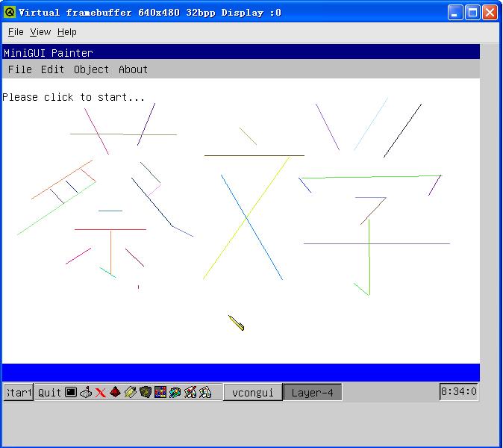Image resolution: width=503 pixels, height=448 pixels.
Task: Open the red X icon in taskbar
Action: [x=100, y=392]
